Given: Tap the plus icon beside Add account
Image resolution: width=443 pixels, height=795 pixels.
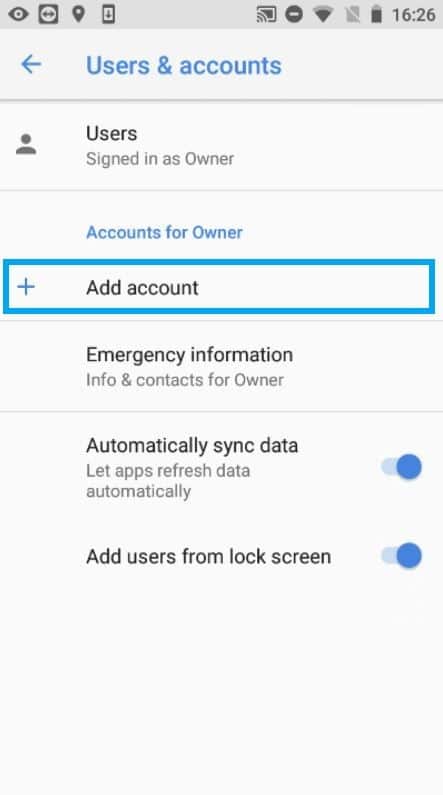Looking at the screenshot, I should click(x=26, y=287).
